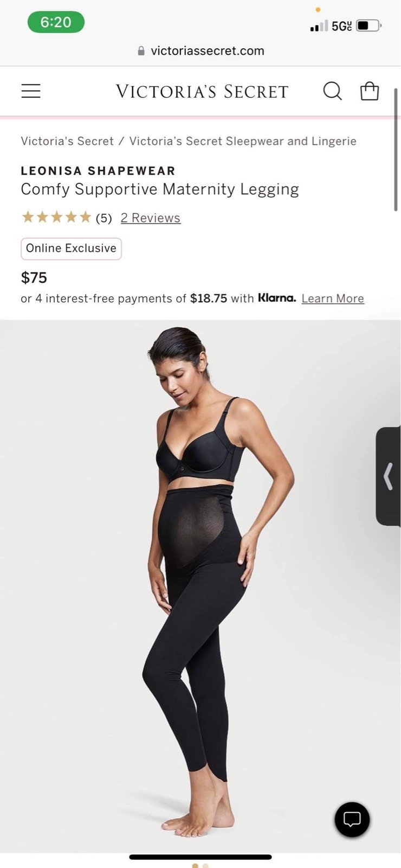Tap the search magnifier icon
The image size is (401, 868).
[332, 91]
